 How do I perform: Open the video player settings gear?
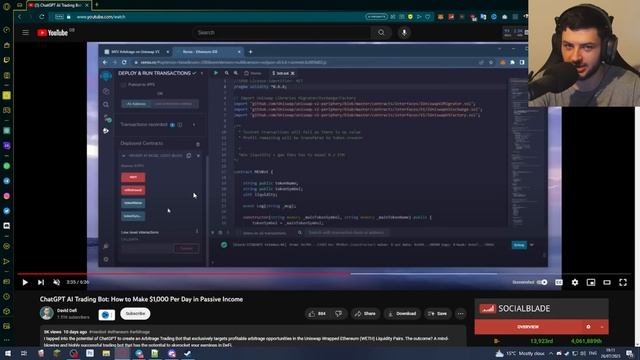[575, 282]
